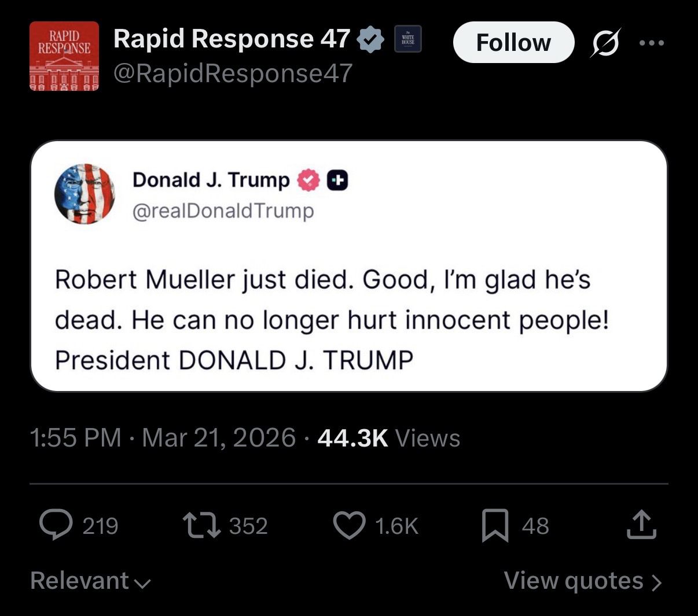This screenshot has width=698, height=616.
Task: Open View quotes
Action: pyautogui.click(x=582, y=581)
